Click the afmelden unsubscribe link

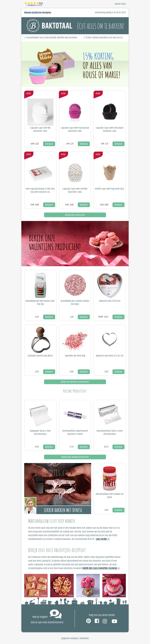pyautogui.click(x=84, y=638)
